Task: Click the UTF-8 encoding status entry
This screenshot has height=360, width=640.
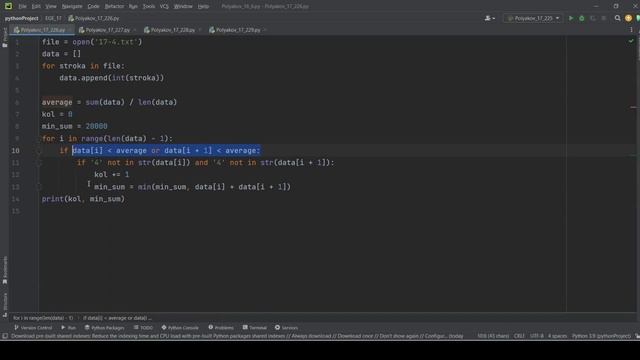Action: point(537,336)
